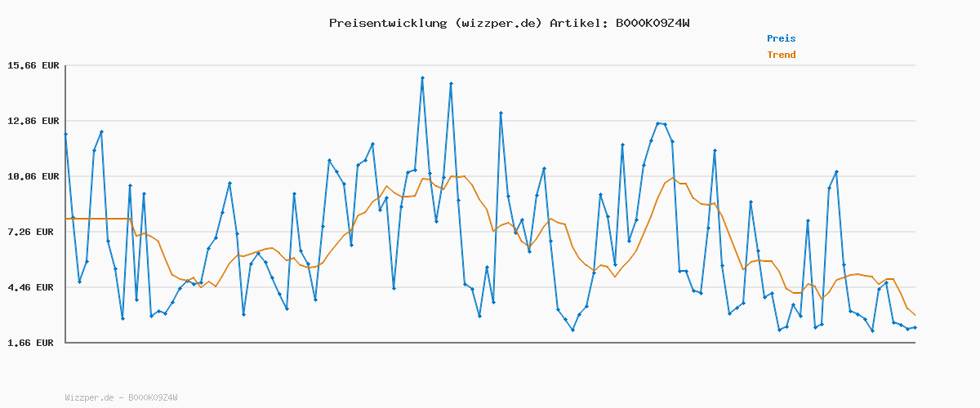Click the 15.66 EUR y-axis label
980x408 pixels.
30,65
